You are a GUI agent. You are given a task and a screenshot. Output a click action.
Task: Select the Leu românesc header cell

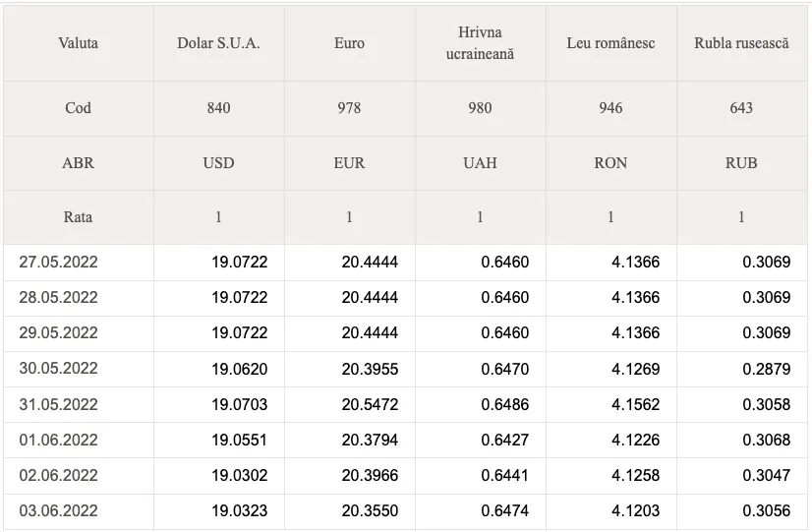click(611, 43)
